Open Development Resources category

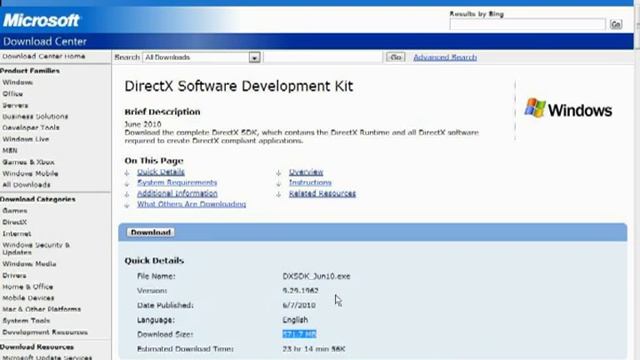point(45,332)
